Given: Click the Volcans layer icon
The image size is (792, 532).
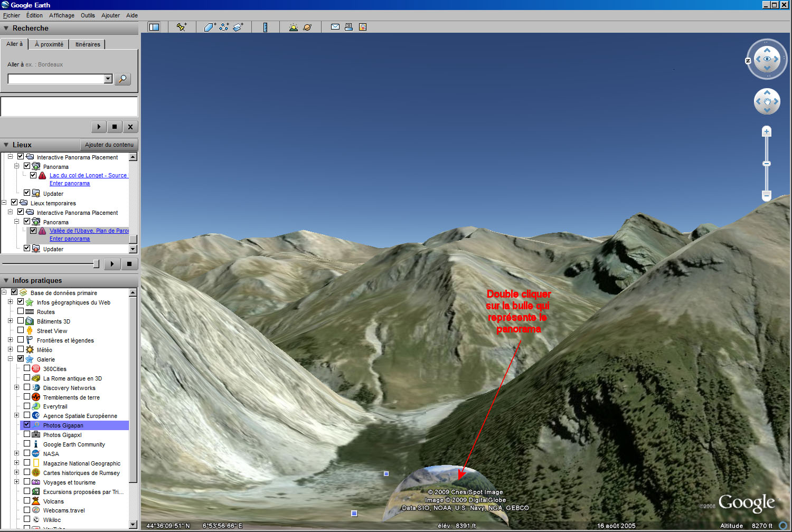Looking at the screenshot, I should (36, 501).
